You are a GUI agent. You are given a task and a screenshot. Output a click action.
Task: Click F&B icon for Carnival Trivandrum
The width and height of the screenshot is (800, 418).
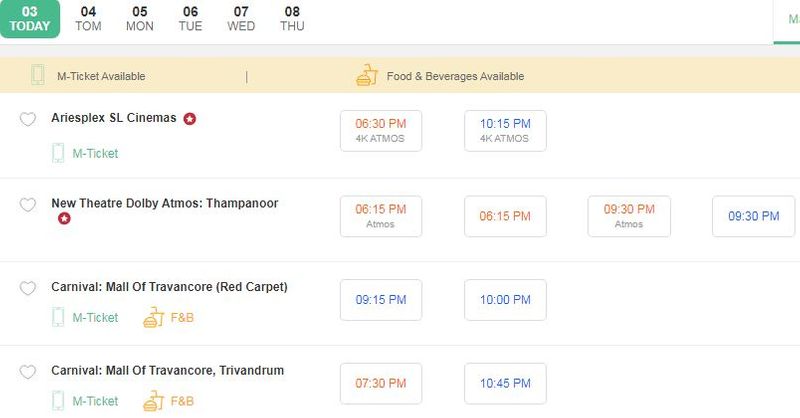point(153,401)
